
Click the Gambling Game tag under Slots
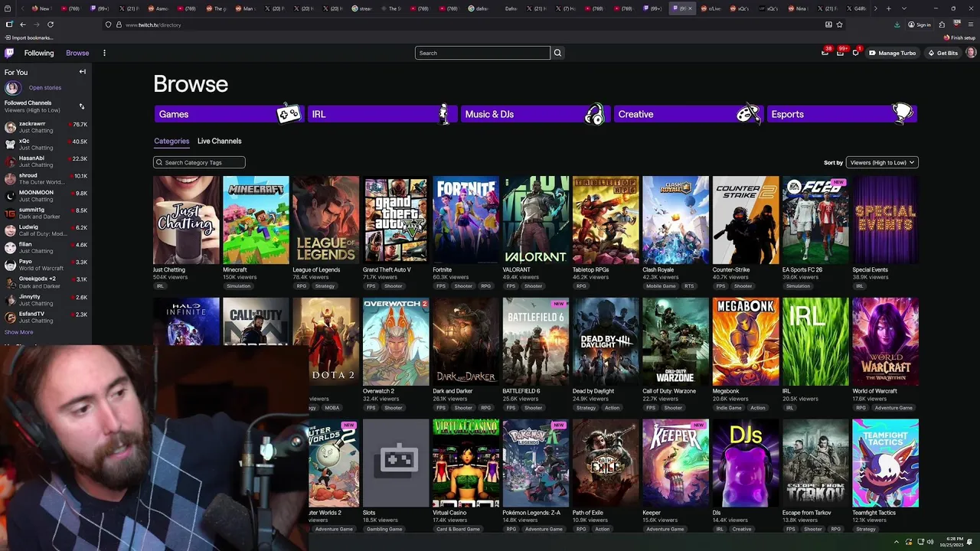(x=384, y=529)
